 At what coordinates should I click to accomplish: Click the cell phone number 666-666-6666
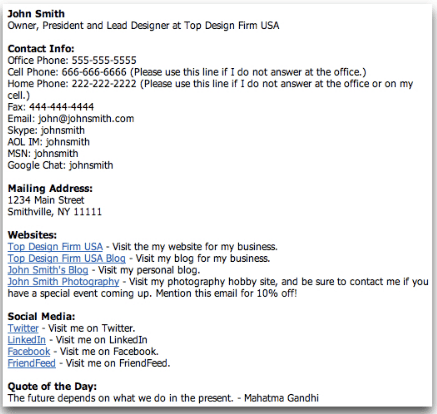[x=94, y=72]
